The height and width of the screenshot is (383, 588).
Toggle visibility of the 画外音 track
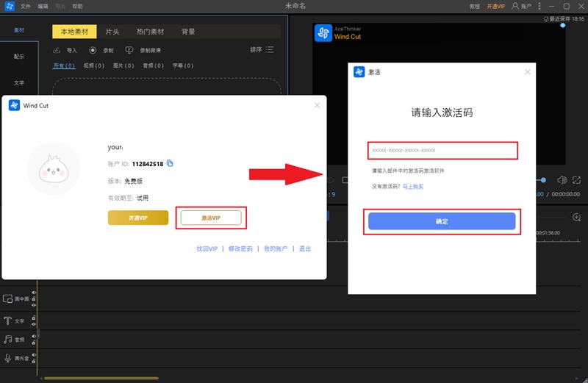click(x=34, y=355)
